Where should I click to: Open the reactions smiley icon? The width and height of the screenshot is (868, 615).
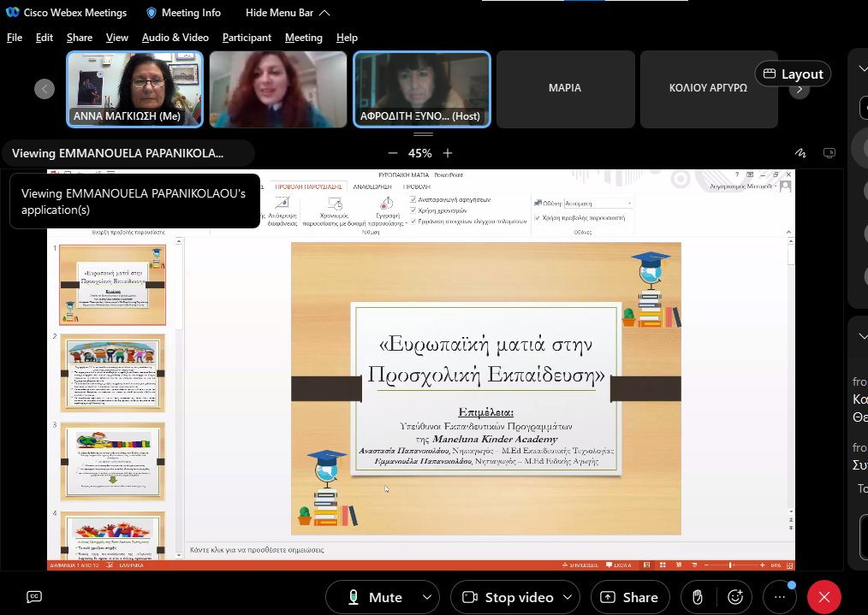tap(734, 597)
